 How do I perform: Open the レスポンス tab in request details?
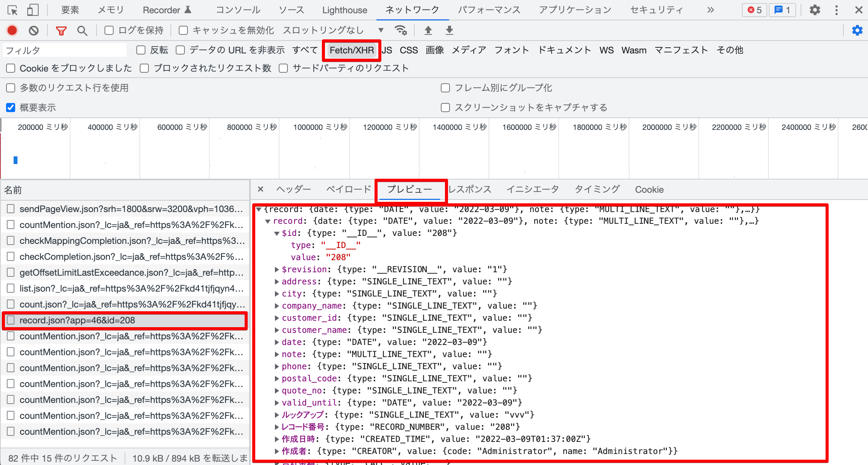(470, 189)
